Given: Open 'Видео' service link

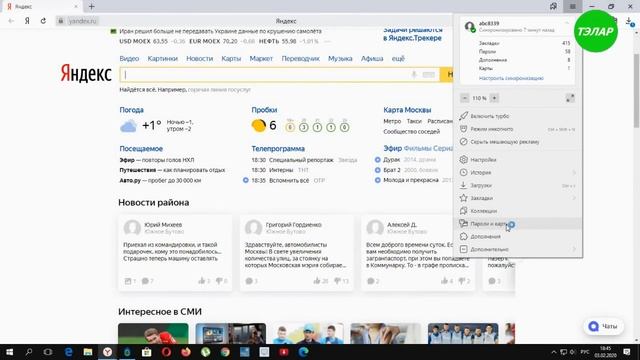Looking at the screenshot, I should coord(129,58).
